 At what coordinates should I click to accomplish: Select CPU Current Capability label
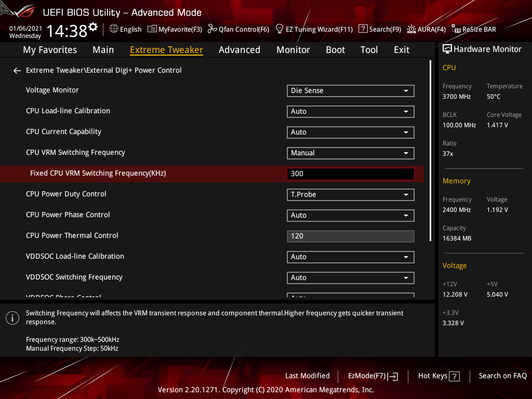pos(63,131)
